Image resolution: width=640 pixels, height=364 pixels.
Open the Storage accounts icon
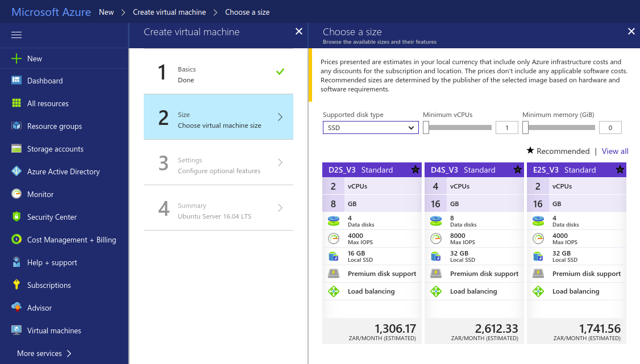16,149
